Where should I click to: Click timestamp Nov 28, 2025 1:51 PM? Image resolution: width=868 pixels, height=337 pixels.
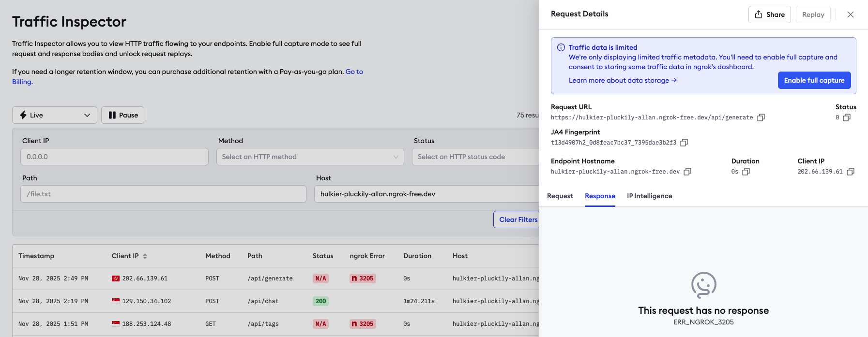[x=53, y=324]
